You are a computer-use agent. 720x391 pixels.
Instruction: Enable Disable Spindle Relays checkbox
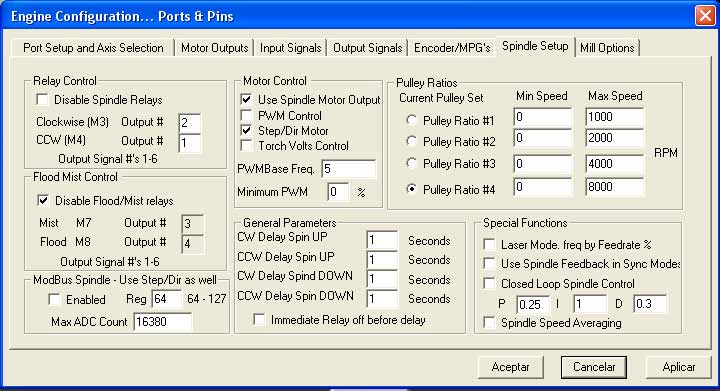point(42,100)
